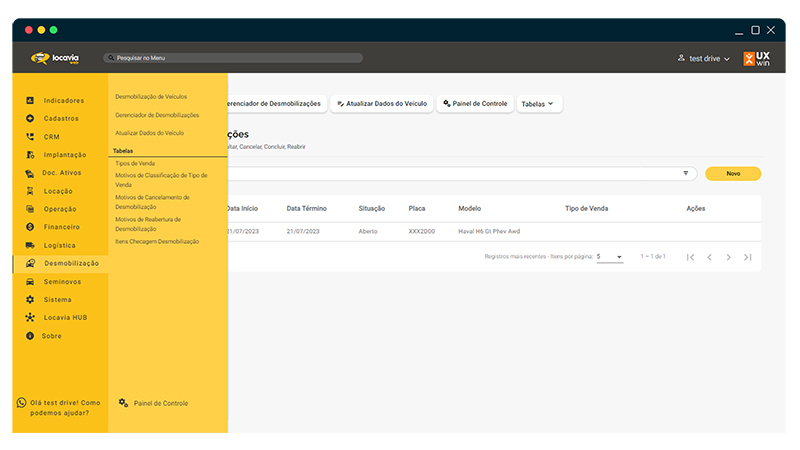This screenshot has height=450, width=800.
Task: Click the CRM phone icon
Action: (x=30, y=137)
